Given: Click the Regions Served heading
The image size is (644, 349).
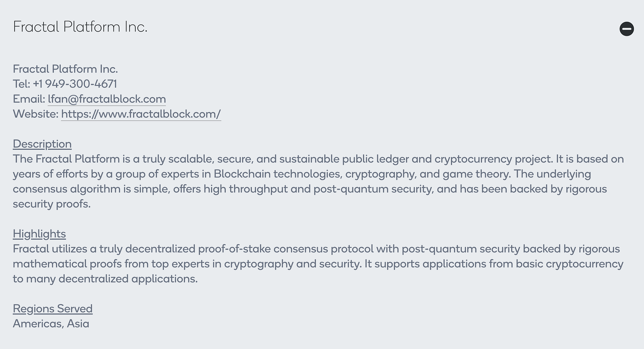Looking at the screenshot, I should (53, 308).
